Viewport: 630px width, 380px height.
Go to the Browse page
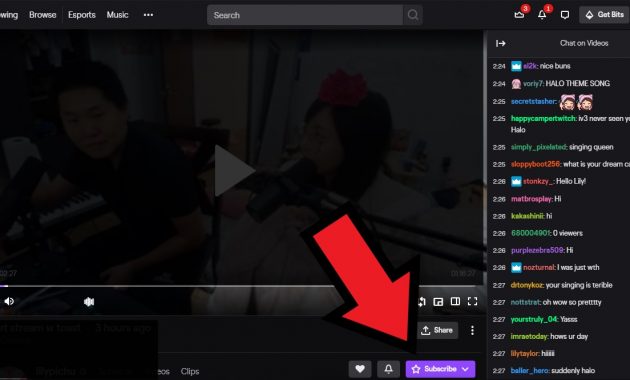[43, 15]
